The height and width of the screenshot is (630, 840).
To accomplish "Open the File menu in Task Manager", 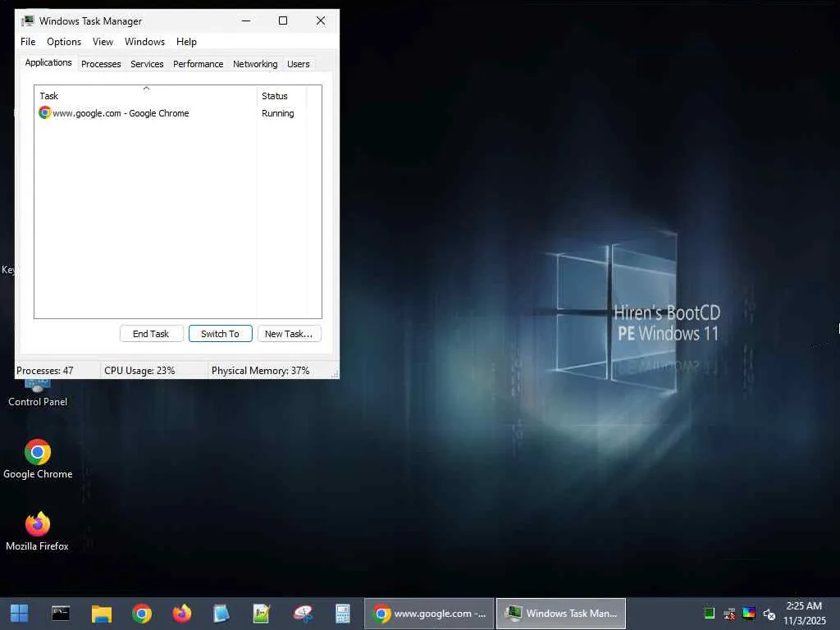I will click(x=28, y=42).
